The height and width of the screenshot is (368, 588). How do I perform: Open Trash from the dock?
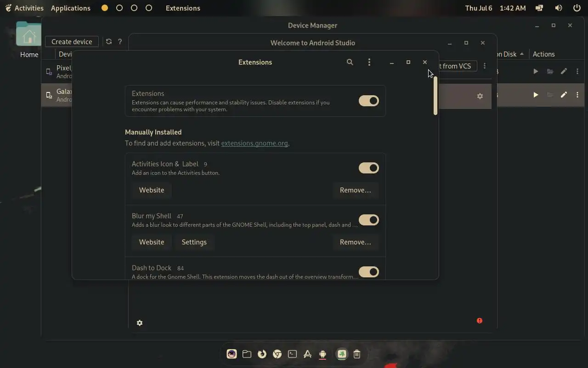tap(357, 354)
